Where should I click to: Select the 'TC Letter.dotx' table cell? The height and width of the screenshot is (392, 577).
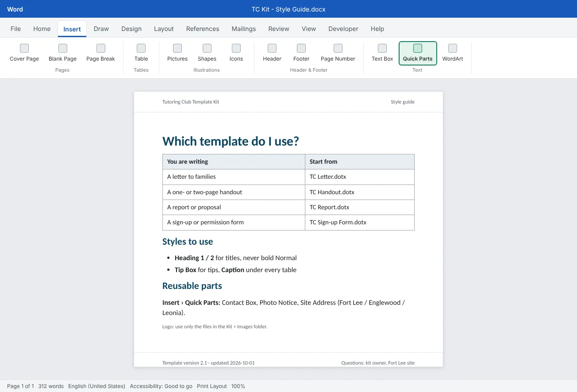[x=360, y=177]
